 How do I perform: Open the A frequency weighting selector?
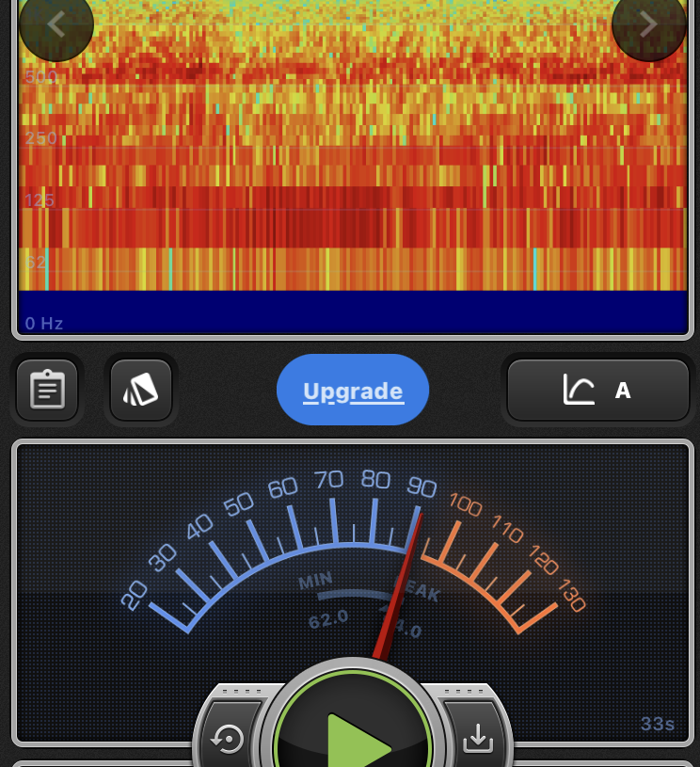point(622,390)
